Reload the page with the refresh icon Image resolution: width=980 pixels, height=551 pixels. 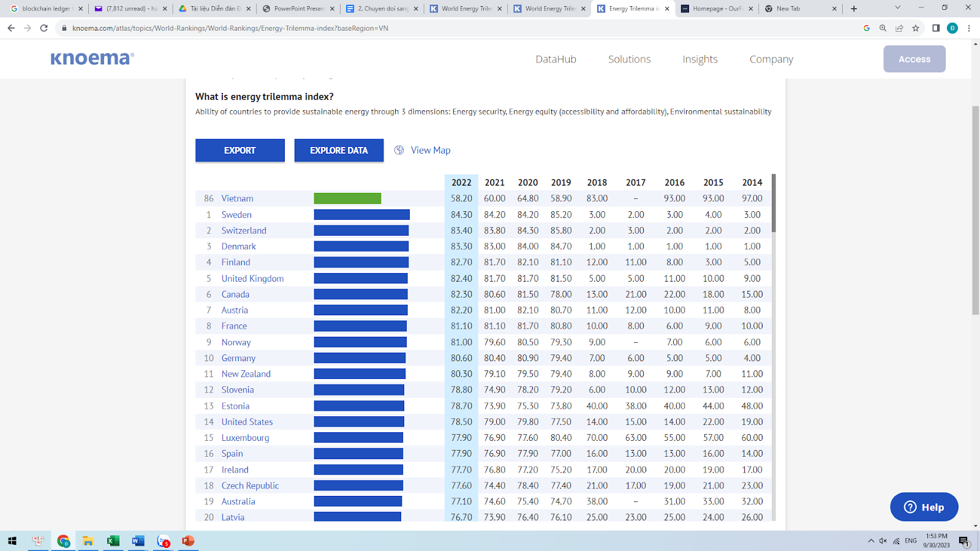[x=43, y=28]
